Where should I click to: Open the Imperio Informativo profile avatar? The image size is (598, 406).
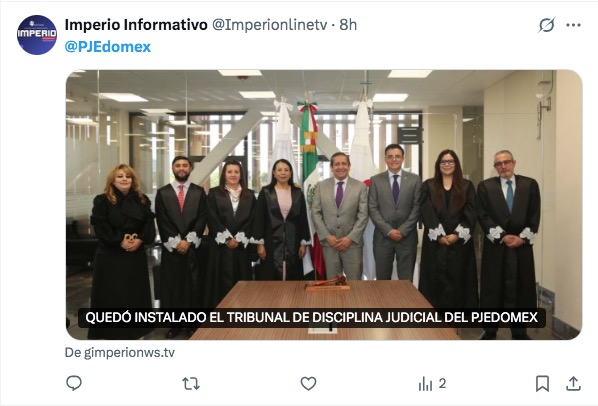pyautogui.click(x=37, y=35)
